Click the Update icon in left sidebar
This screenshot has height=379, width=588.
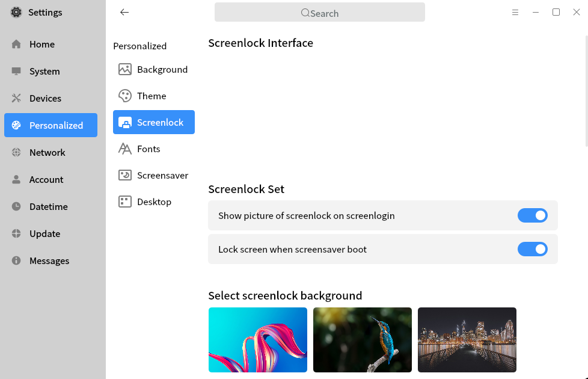point(16,233)
